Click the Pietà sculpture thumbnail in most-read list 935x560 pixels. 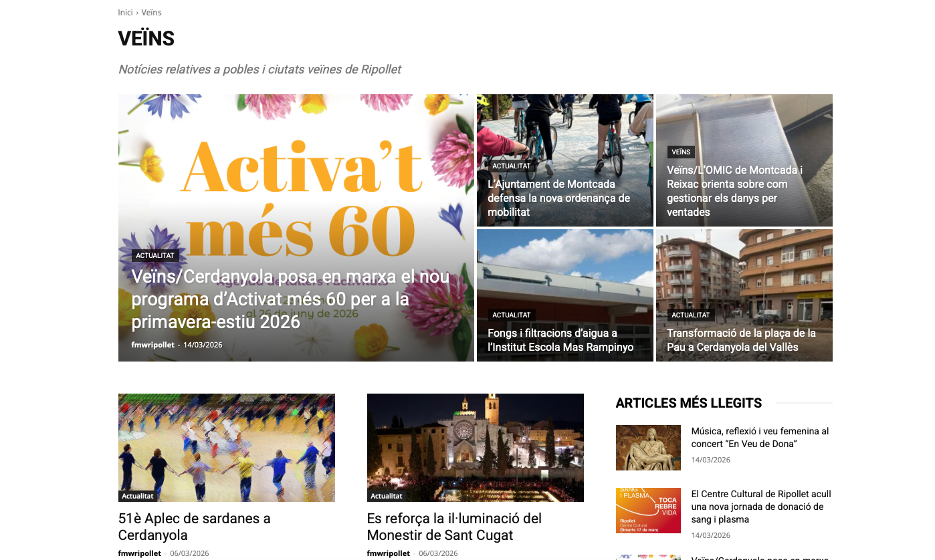(x=647, y=448)
